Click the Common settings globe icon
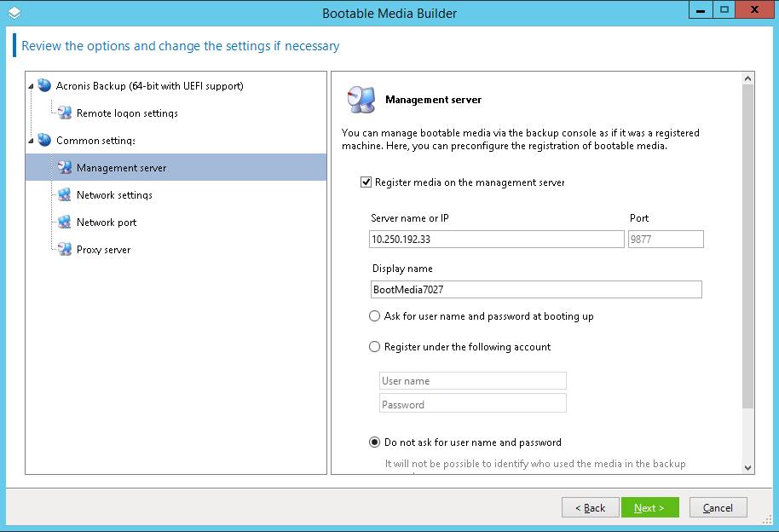This screenshot has height=532, width=779. [44, 140]
